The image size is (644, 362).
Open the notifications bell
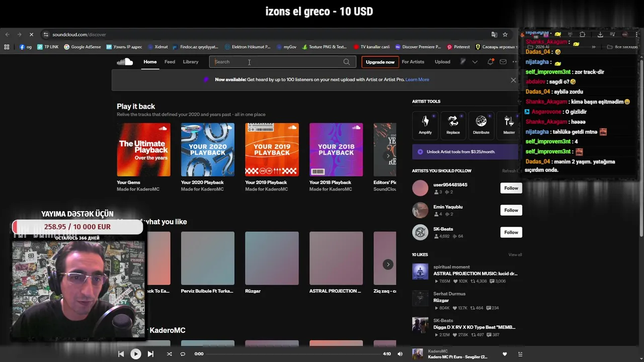point(490,62)
